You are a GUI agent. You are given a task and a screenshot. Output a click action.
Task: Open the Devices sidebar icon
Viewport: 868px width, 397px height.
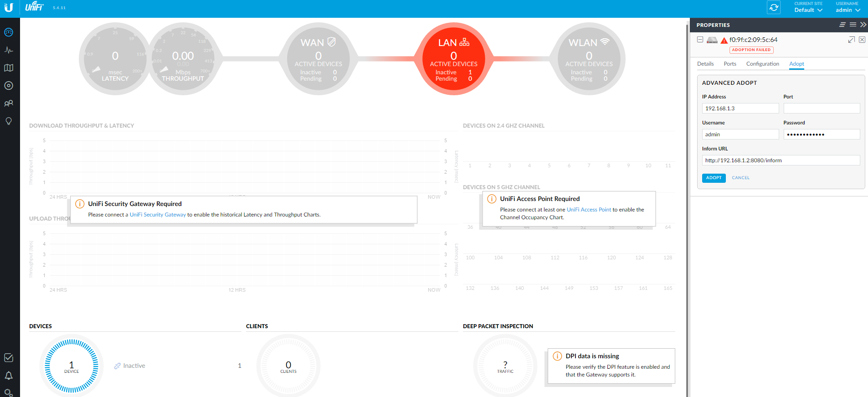9,86
